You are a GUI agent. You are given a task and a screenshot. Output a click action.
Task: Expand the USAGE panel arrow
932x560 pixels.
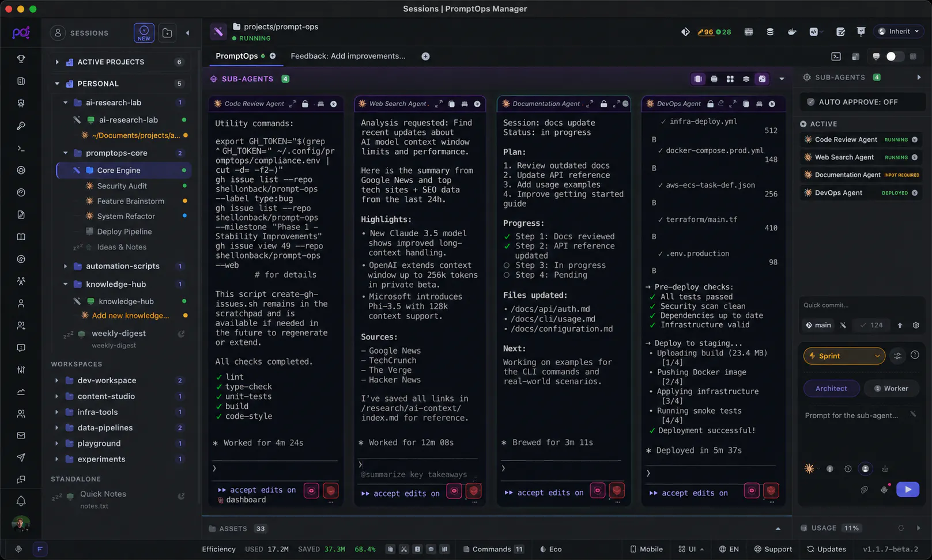pyautogui.click(x=919, y=528)
